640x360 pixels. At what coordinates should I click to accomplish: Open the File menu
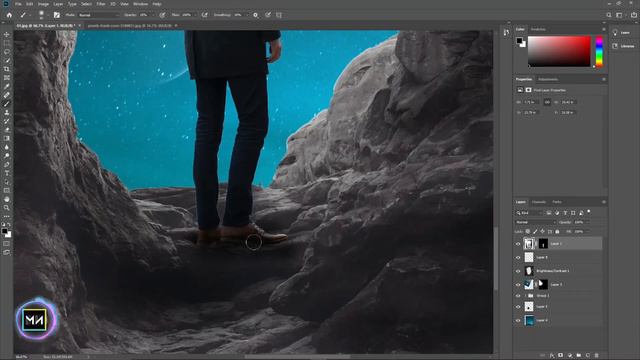(18, 4)
